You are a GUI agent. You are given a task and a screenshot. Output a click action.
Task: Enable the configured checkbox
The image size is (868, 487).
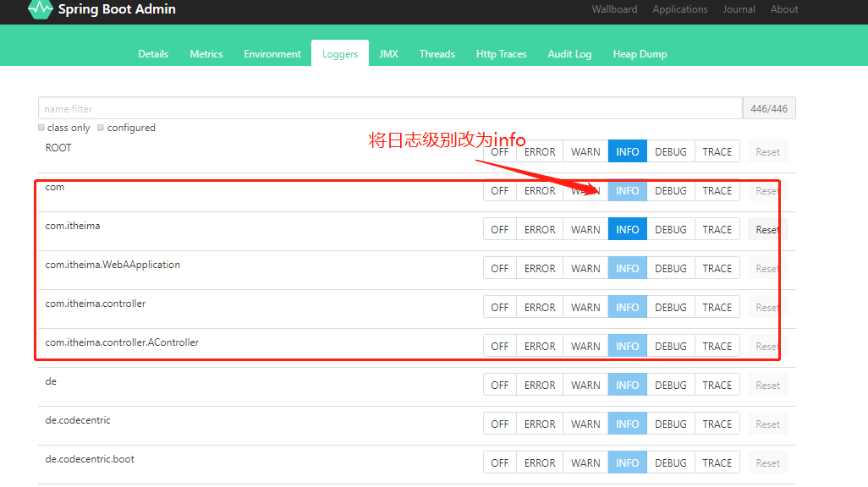(x=100, y=128)
